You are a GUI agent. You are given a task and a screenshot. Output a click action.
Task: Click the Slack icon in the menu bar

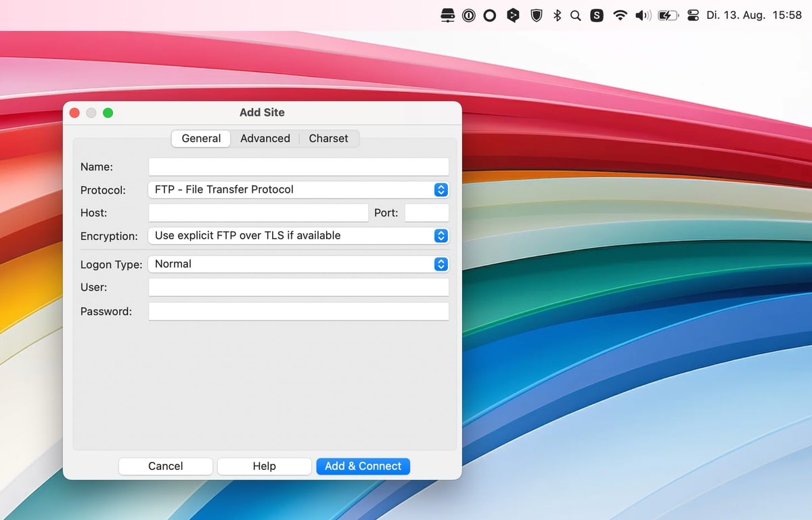596,15
